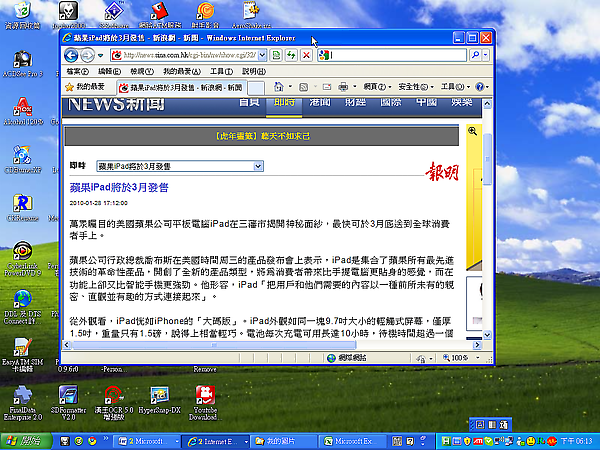Click the Print icon
The image size is (600, 450).
click(343, 87)
